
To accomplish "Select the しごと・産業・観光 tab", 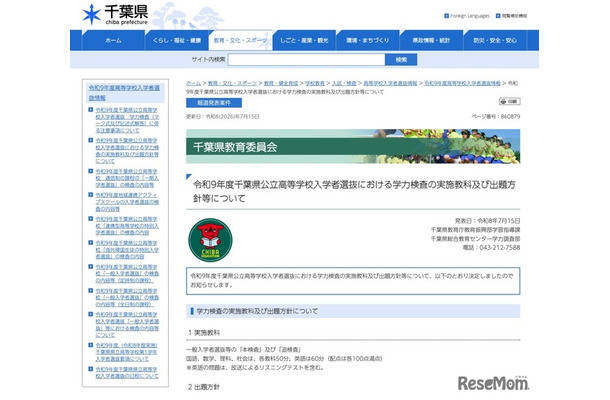I will 304,40.
